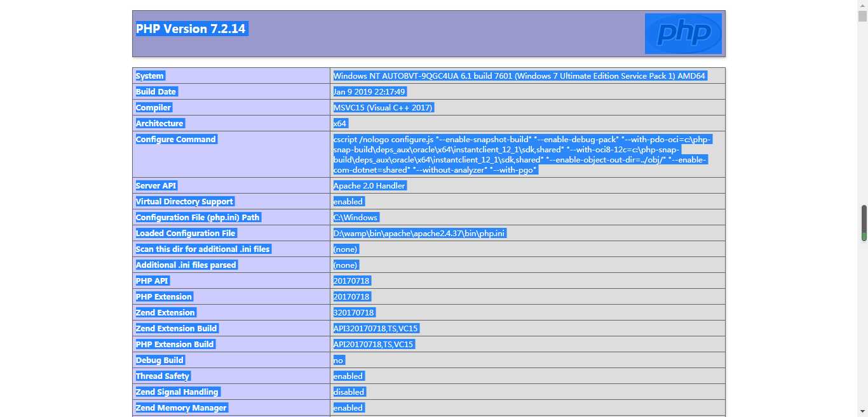The height and width of the screenshot is (417, 868).
Task: Click 'Configuration File (php.ini) Path' label
Action: [x=198, y=217]
